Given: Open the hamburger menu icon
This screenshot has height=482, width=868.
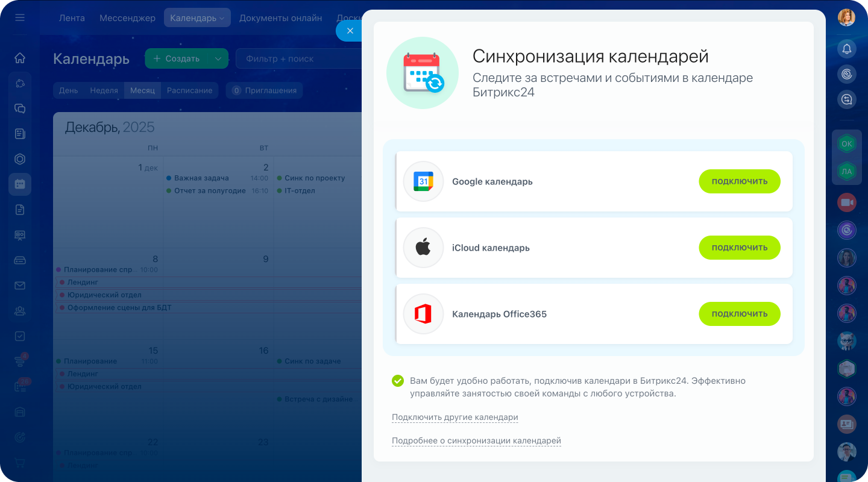Looking at the screenshot, I should pyautogui.click(x=20, y=17).
